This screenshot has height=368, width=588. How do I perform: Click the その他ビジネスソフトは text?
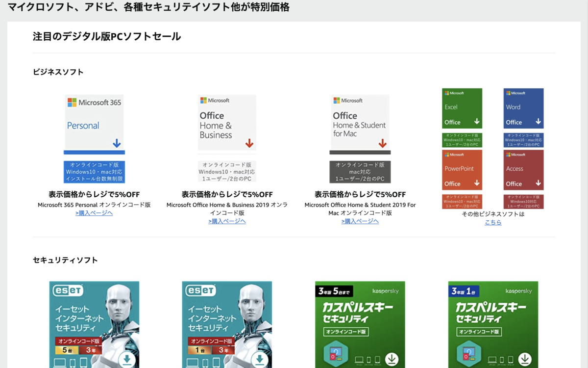493,214
